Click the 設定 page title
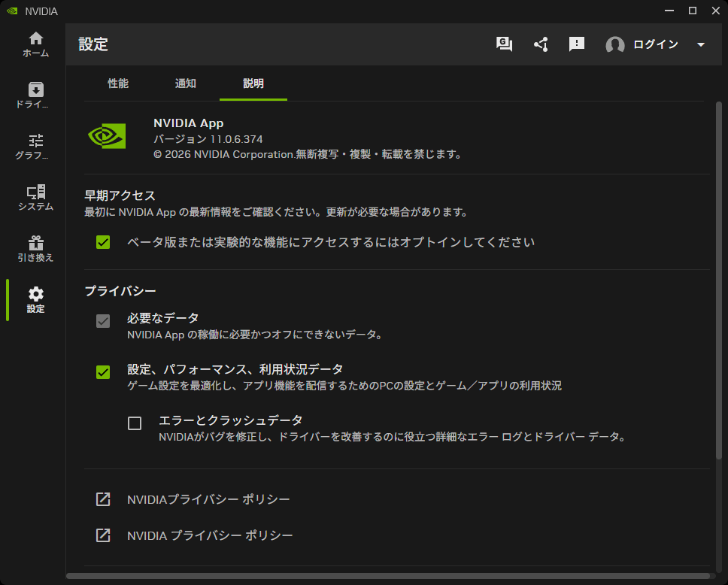 [x=93, y=44]
